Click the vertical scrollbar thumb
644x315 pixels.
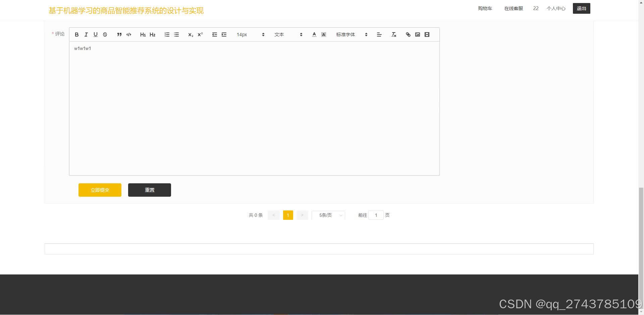[x=641, y=248]
